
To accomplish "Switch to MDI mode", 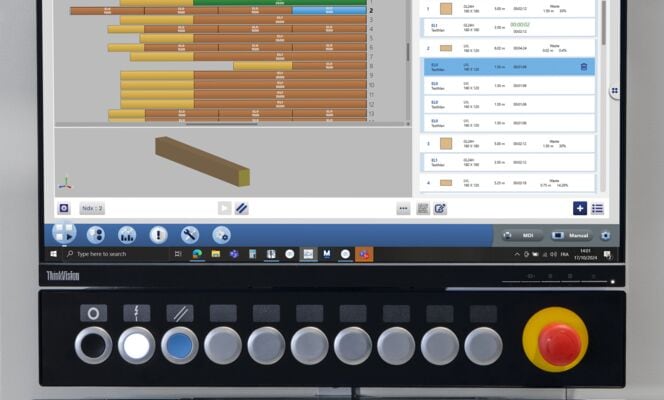I will click(522, 235).
